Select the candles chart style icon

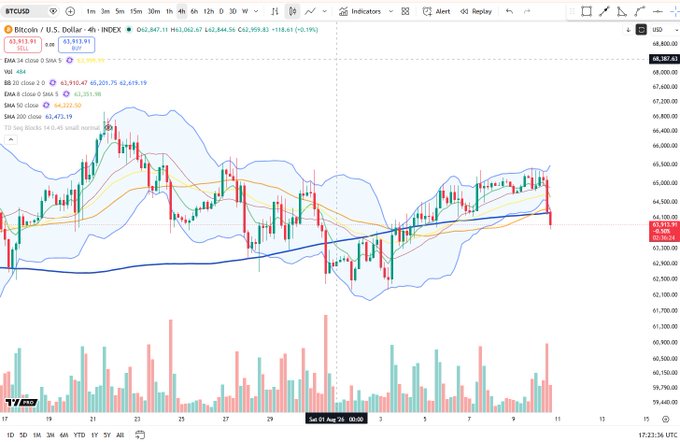293,11
